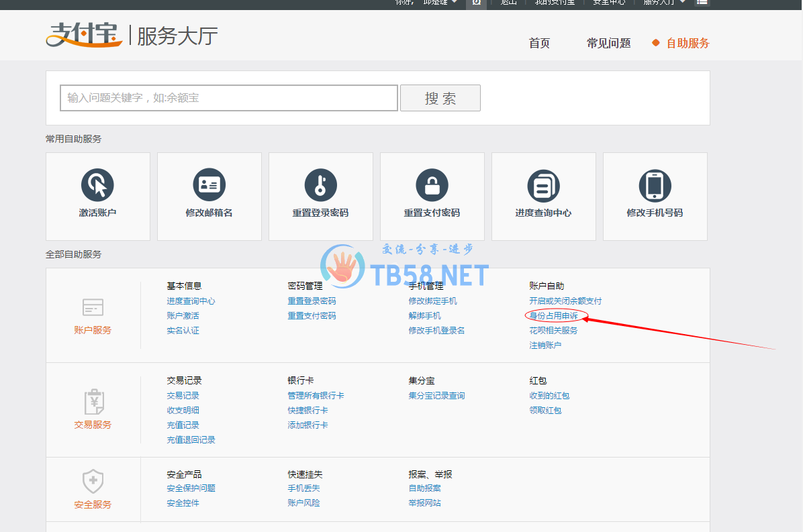
Task: Expand the 服务大厅 dropdown in top bar
Action: tap(664, 3)
